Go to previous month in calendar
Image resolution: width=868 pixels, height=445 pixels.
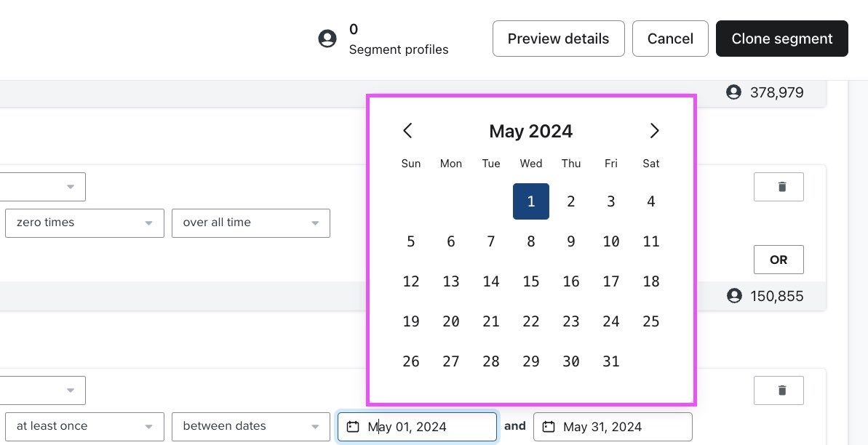tap(407, 131)
